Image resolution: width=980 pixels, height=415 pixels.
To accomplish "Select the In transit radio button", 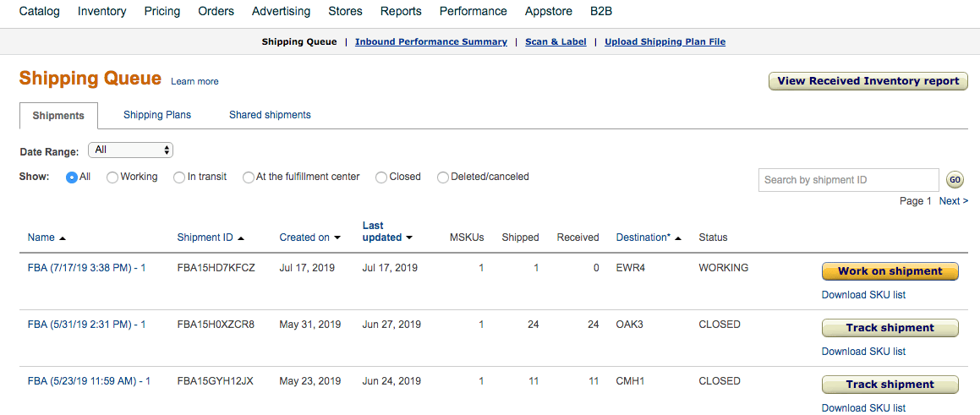I will point(179,177).
